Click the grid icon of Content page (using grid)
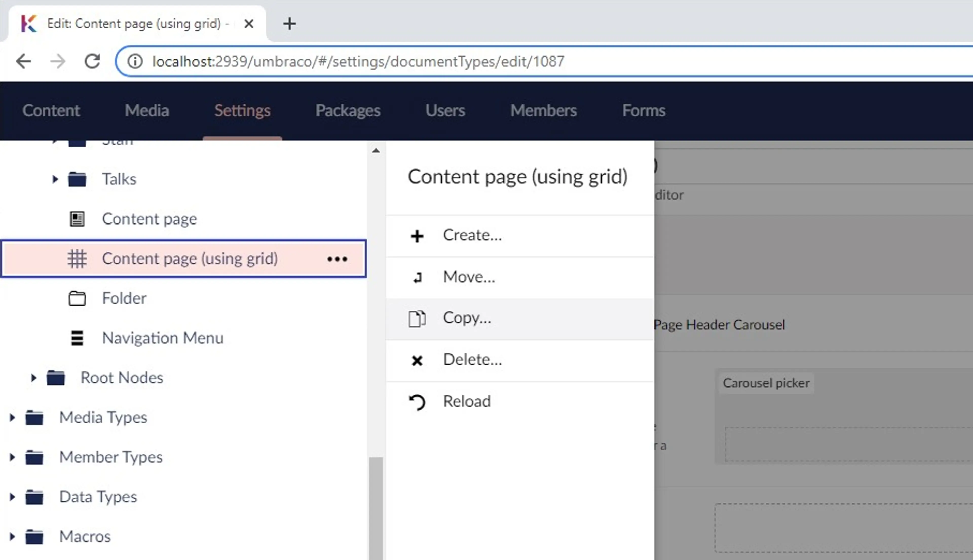Viewport: 973px width, 560px height. tap(77, 259)
